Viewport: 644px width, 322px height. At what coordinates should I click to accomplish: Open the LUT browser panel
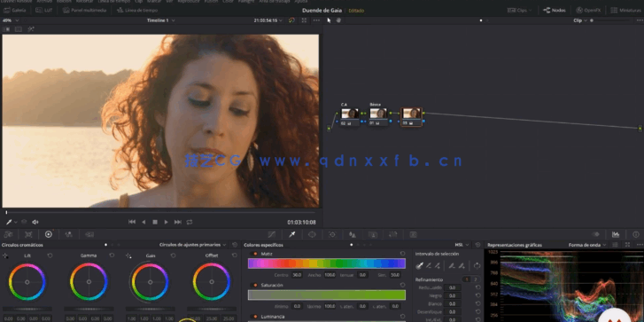point(44,11)
